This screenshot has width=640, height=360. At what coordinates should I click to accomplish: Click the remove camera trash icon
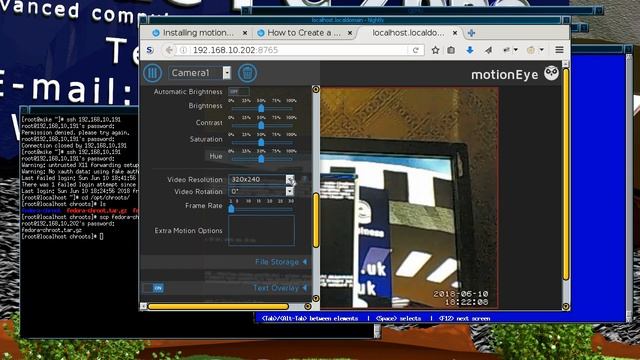pos(247,73)
